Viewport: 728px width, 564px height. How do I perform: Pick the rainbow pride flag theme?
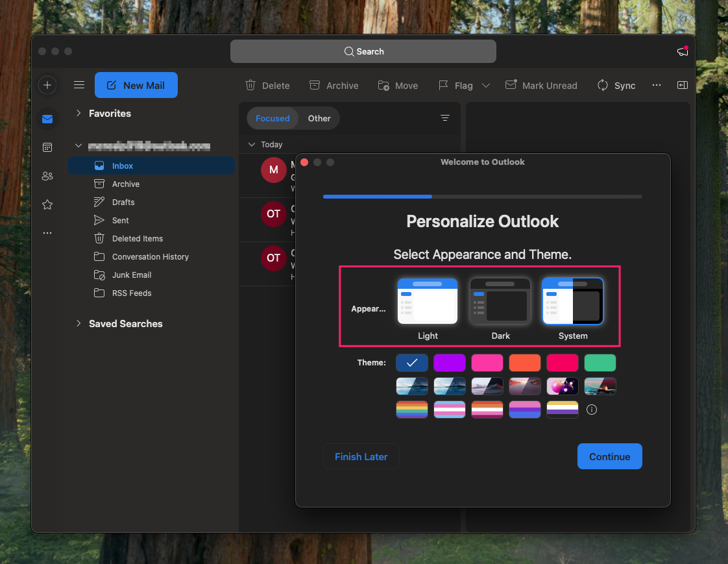412,410
